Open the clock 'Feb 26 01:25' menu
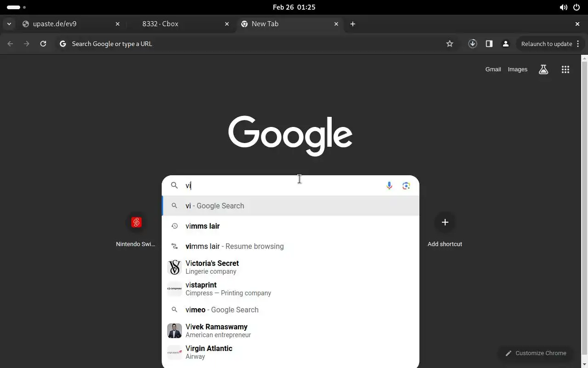This screenshot has height=368, width=588. [294, 7]
